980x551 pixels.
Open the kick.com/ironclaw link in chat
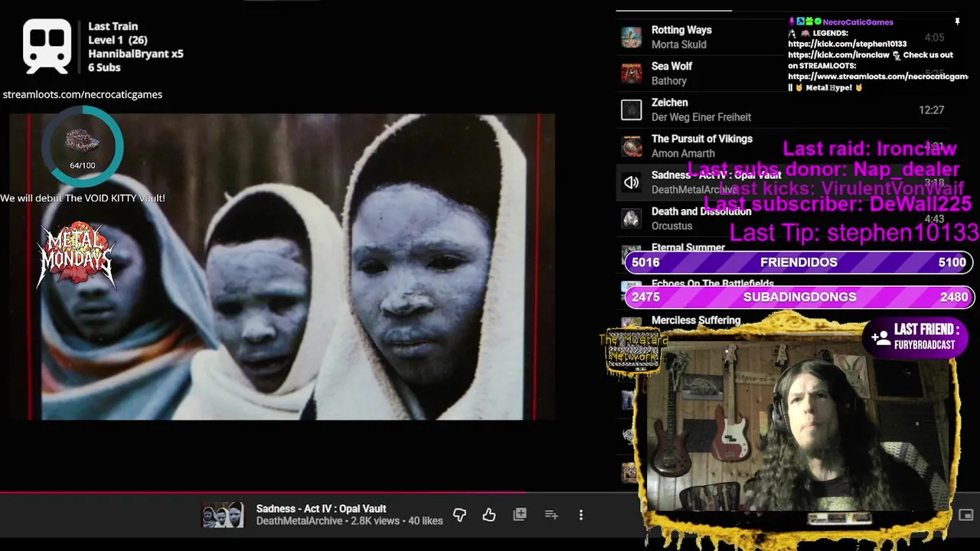click(838, 55)
